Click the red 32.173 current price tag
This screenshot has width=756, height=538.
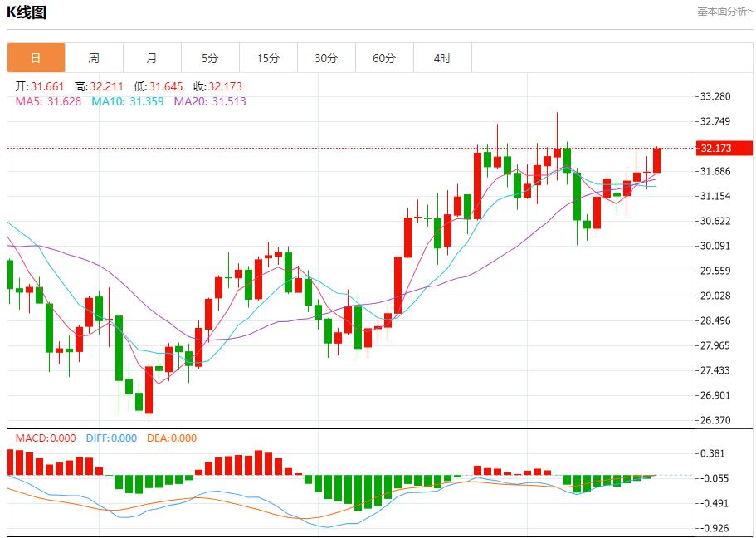723,149
